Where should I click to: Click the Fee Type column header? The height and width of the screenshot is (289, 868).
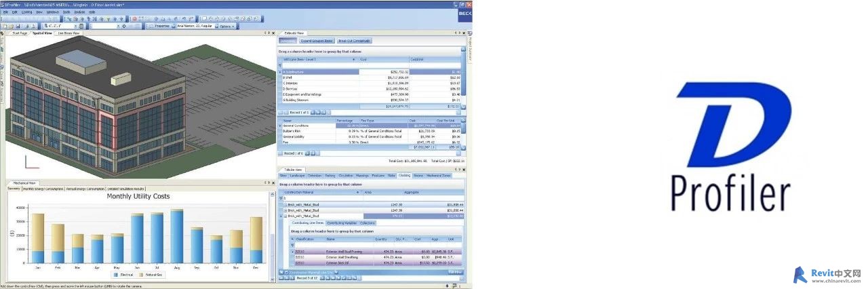(383, 121)
